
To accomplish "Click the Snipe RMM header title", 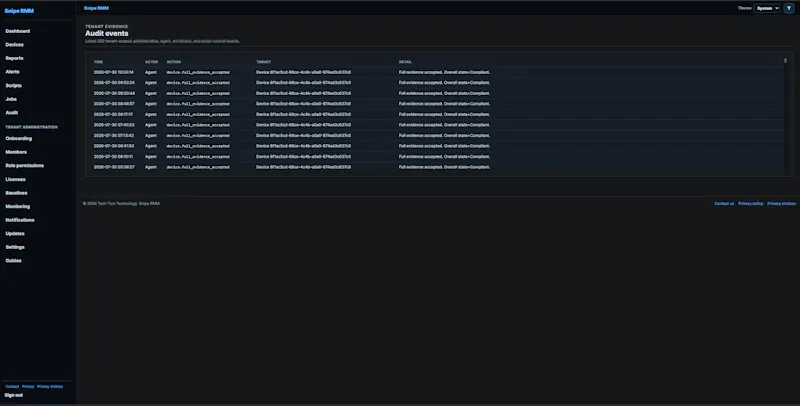I will click(96, 8).
